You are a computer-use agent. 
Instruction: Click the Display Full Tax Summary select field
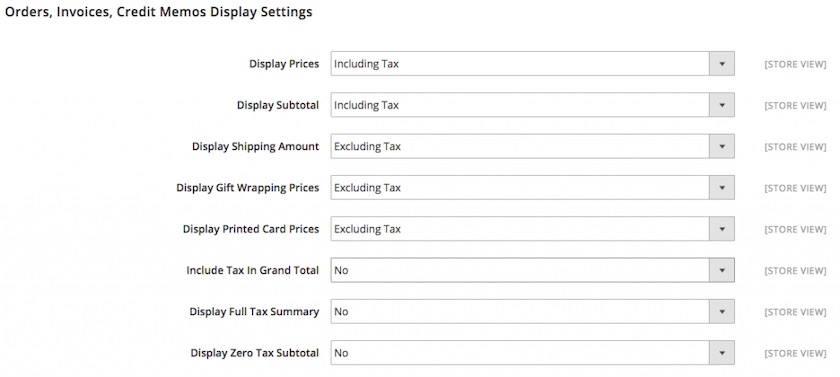click(532, 311)
